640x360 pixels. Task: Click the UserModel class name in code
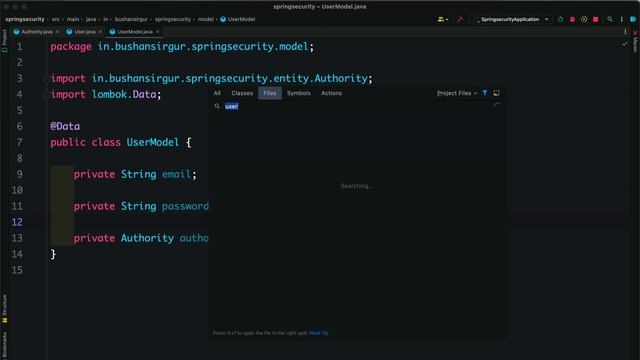tap(153, 142)
